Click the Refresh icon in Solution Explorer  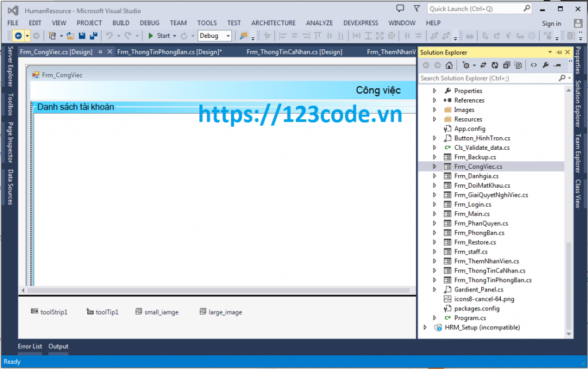tap(494, 64)
